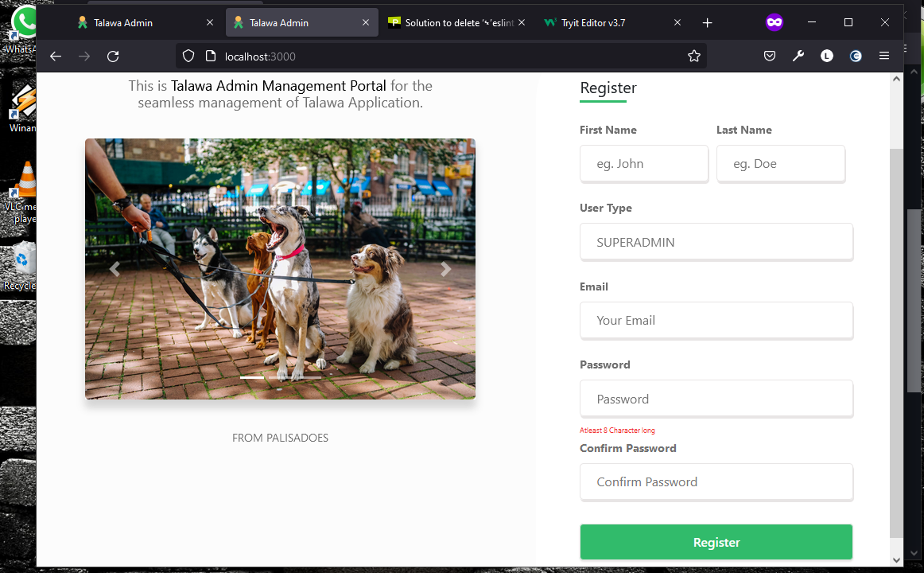Select the second carousel slide indicator
Image resolution: width=924 pixels, height=573 pixels.
[x=281, y=377]
